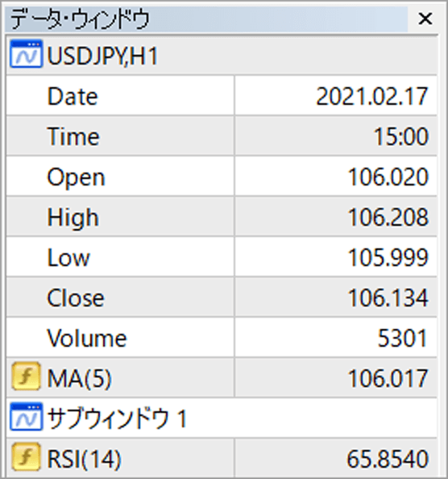Close the データ・ウィンドウ panel
Viewport: 448px width, 479px height.
click(x=425, y=19)
